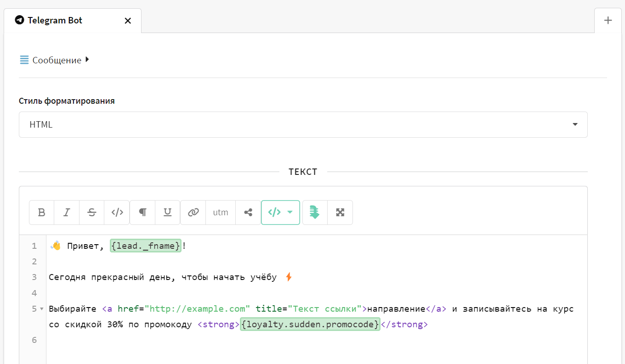The width and height of the screenshot is (625, 364).
Task: Expand editor to fullscreen
Action: 340,213
